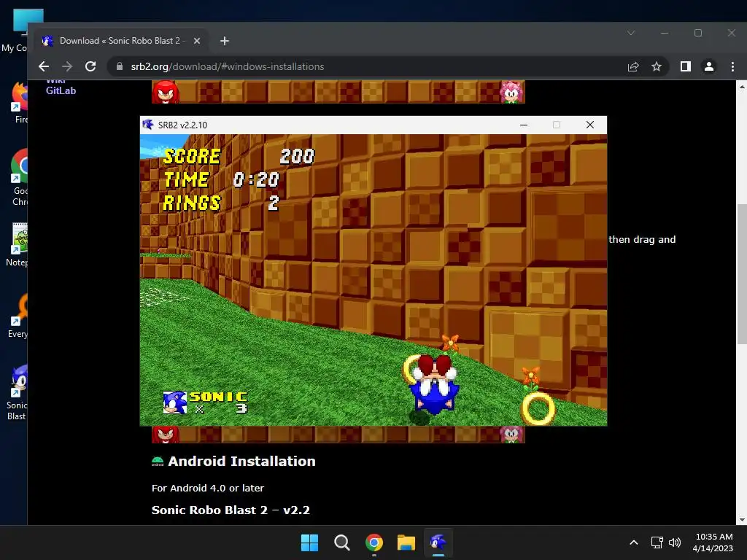Click the 'For Android 4.0 or later' text
The image size is (747, 560).
[208, 488]
